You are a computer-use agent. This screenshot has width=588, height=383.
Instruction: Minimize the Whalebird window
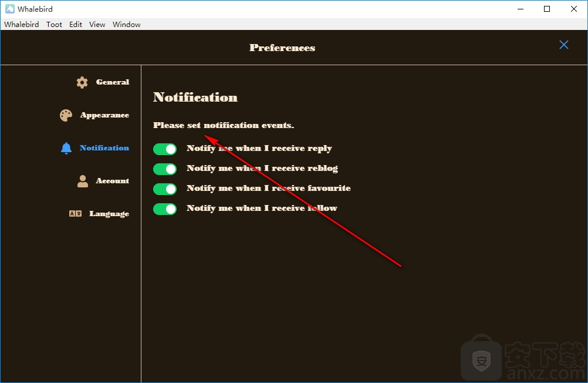[x=521, y=9]
